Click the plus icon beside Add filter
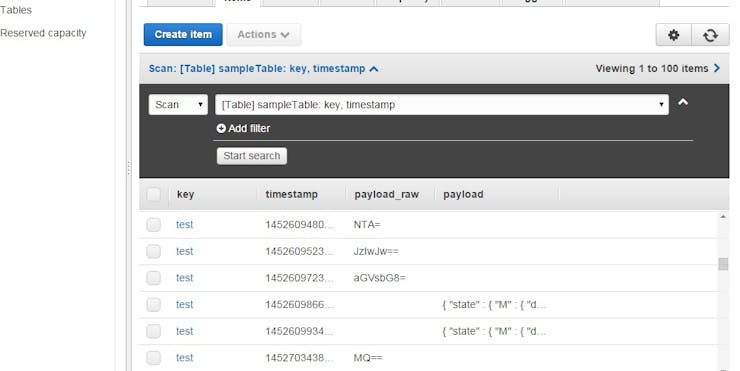 tap(221, 128)
